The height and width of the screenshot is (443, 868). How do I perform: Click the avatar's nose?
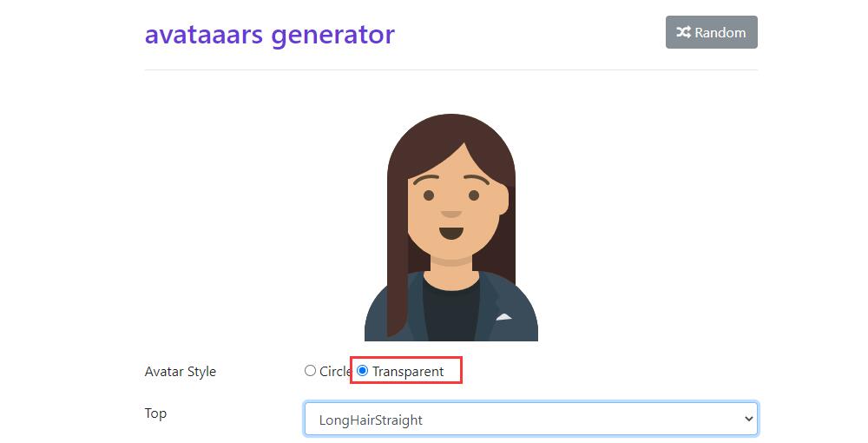[x=451, y=214]
